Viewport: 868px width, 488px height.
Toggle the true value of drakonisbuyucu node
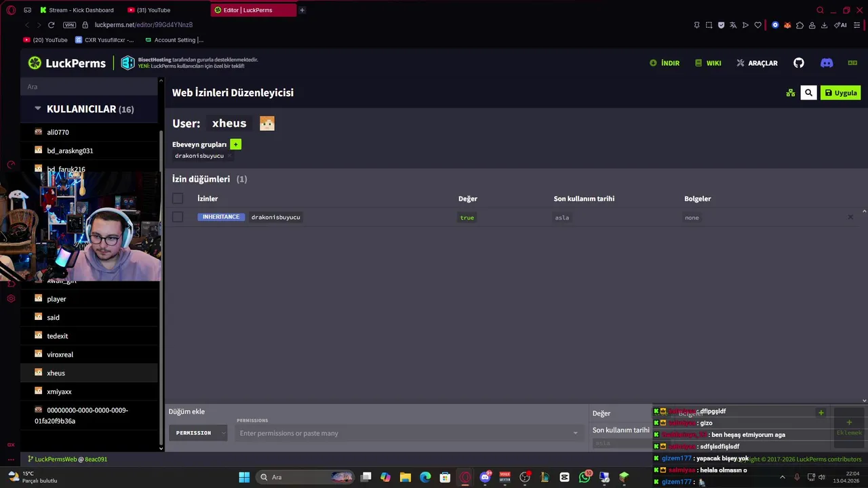(x=467, y=218)
